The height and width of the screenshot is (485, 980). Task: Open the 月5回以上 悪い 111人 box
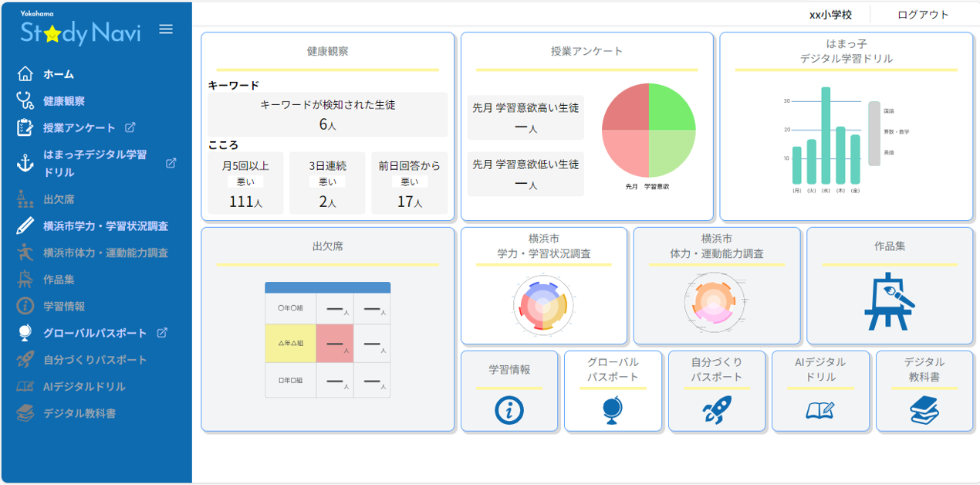point(246,183)
